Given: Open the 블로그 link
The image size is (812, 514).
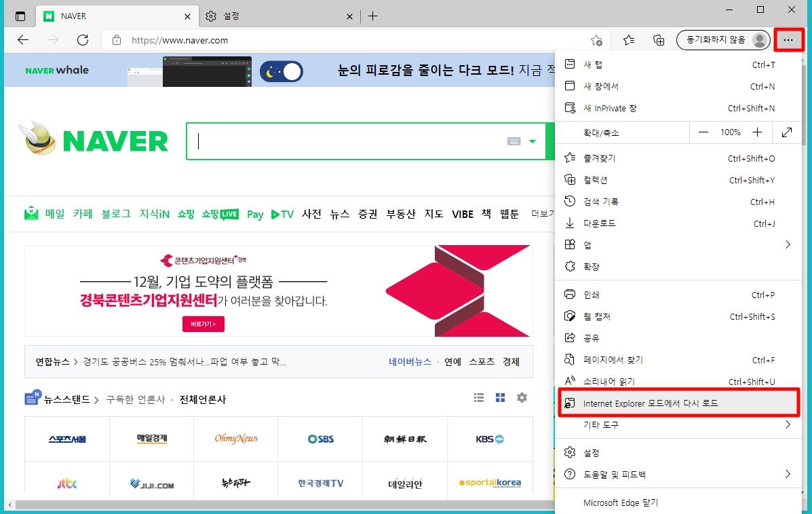Looking at the screenshot, I should 116,213.
